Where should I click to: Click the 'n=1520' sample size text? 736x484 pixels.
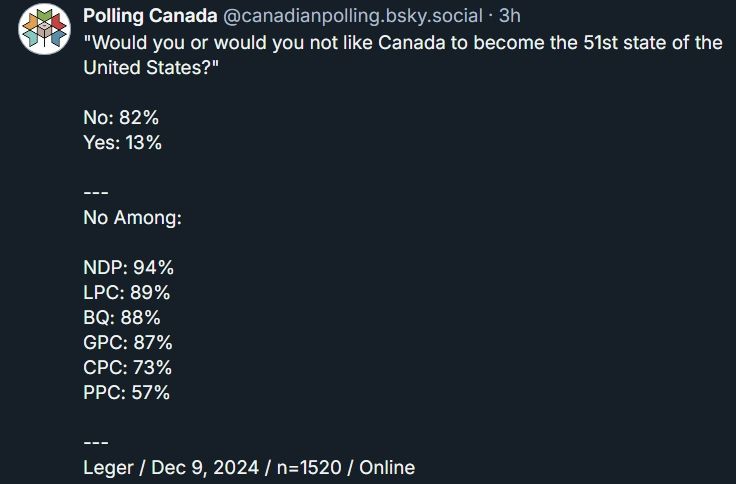309,468
